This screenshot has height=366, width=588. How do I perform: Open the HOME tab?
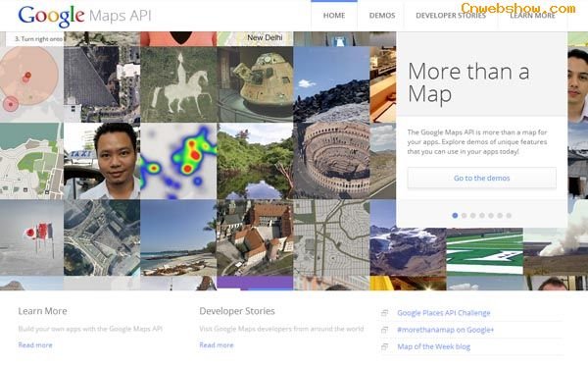click(x=334, y=16)
